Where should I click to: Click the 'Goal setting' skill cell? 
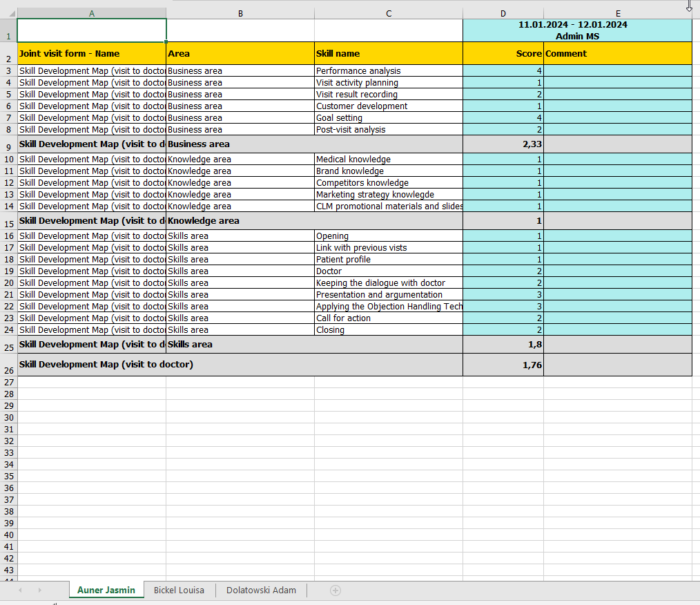tap(388, 118)
